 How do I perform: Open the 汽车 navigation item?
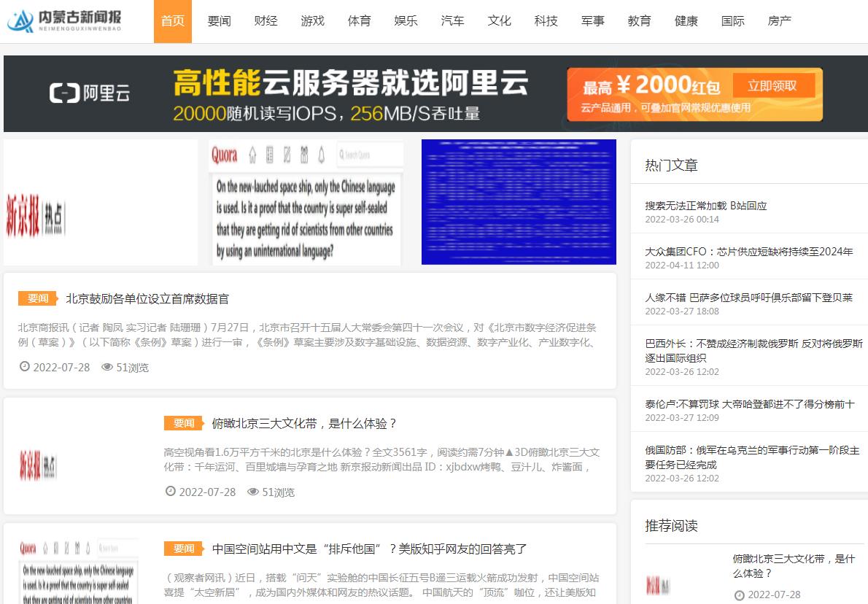(x=452, y=21)
